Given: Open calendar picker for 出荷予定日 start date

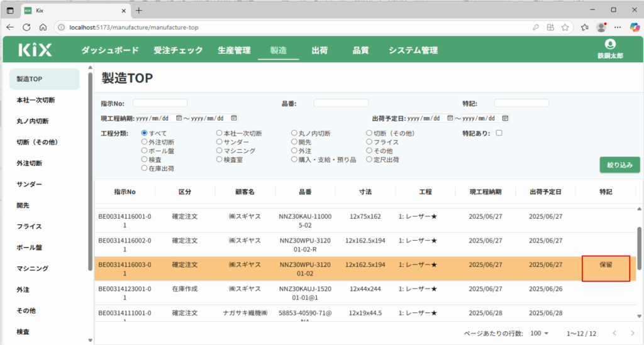Looking at the screenshot, I should coord(450,118).
